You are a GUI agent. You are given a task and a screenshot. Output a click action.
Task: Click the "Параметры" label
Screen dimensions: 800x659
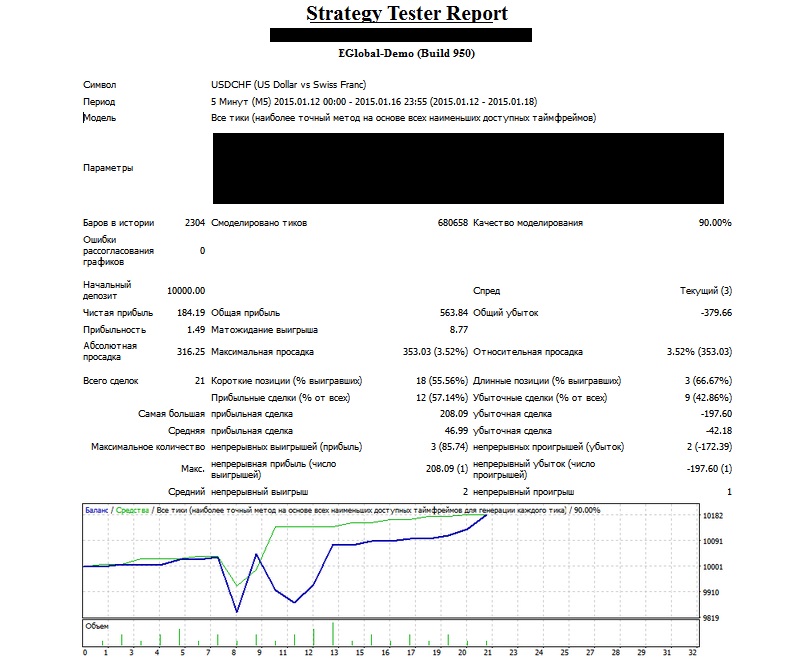click(108, 168)
